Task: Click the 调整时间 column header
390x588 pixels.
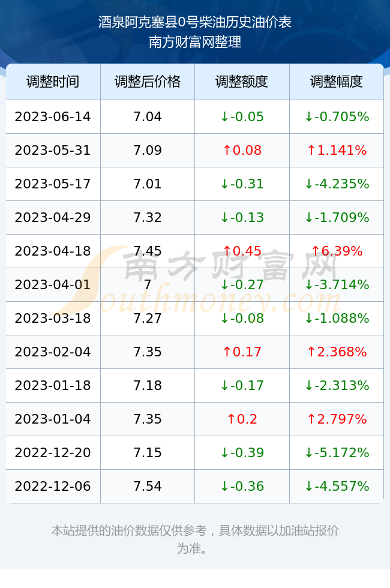Action: coord(53,82)
